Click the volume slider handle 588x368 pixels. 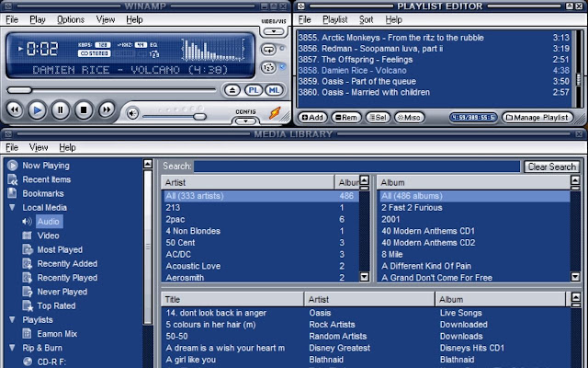point(200,117)
